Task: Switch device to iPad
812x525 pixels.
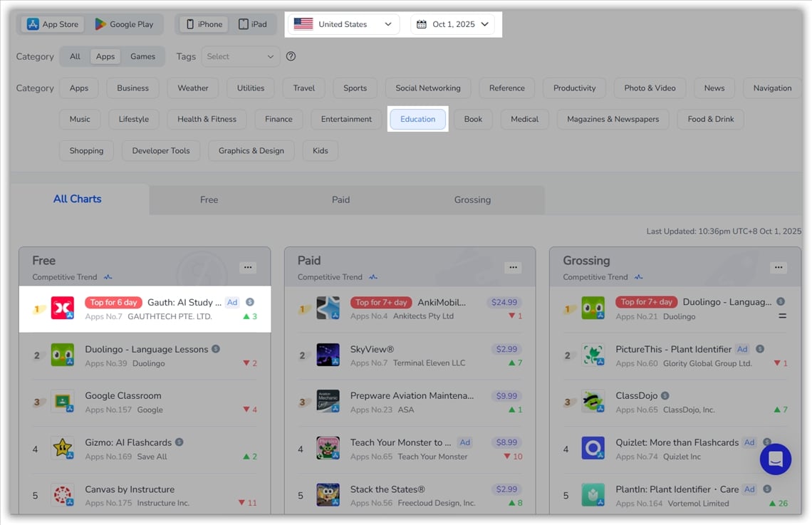Action: [x=253, y=24]
